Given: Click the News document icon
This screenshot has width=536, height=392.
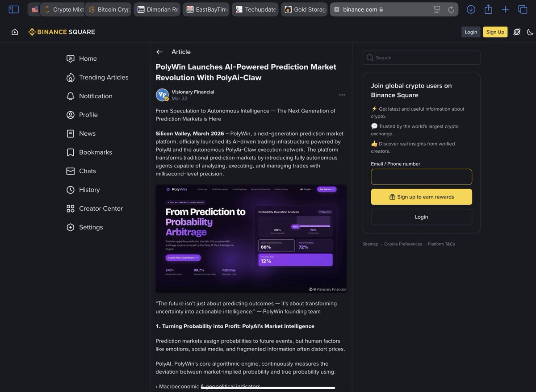Looking at the screenshot, I should (70, 133).
